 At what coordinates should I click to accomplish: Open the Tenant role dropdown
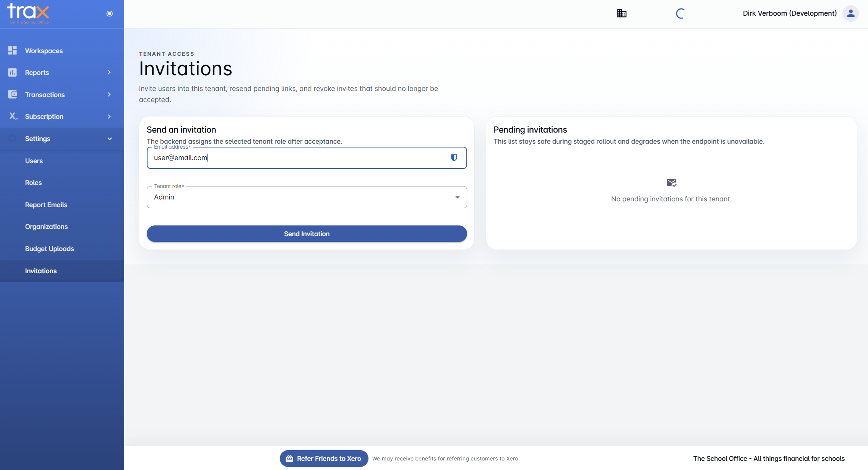point(307,197)
